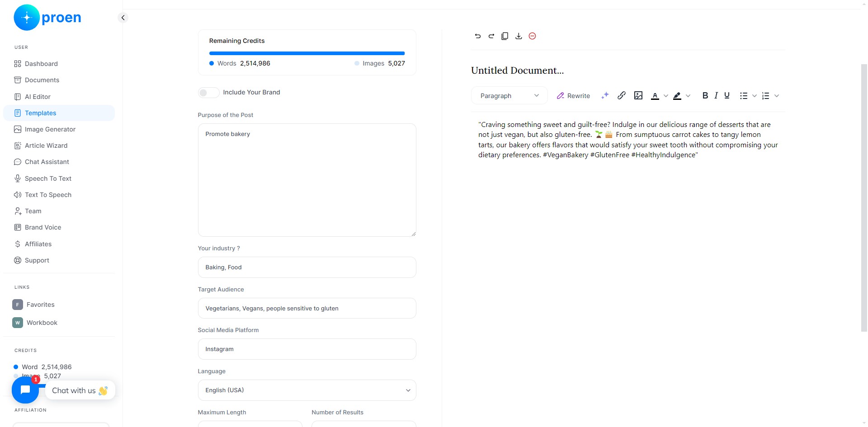Select Templates in sidebar
The width and height of the screenshot is (868, 427).
point(59,113)
